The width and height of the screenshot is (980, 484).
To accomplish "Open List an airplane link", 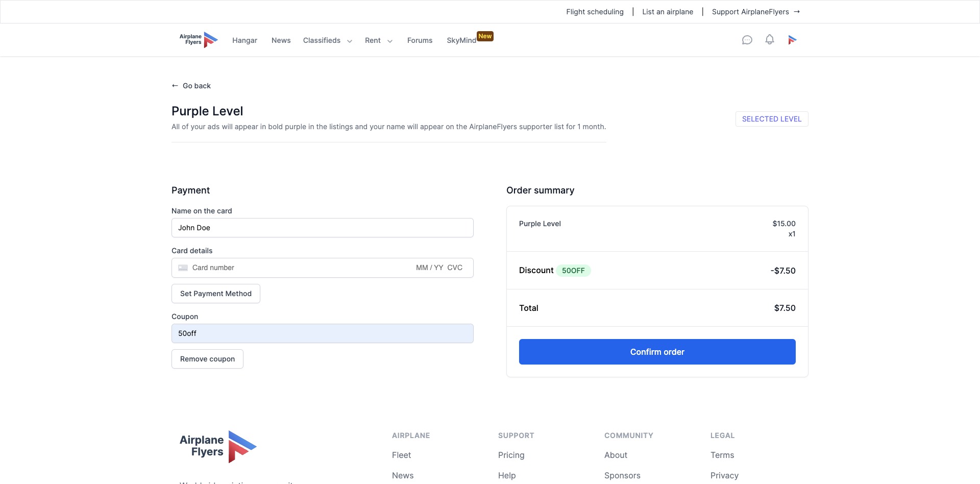I will click(x=668, y=12).
